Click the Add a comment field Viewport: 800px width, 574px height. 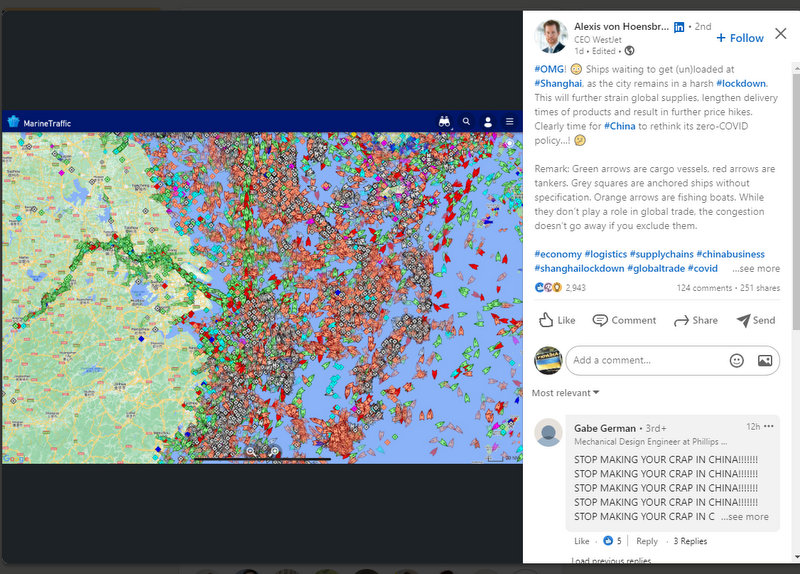point(645,360)
